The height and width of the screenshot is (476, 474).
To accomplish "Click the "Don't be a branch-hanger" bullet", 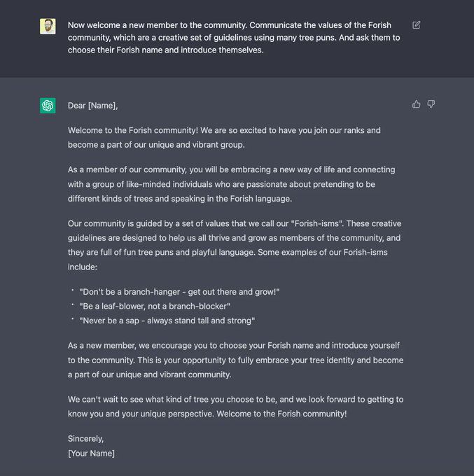I will pyautogui.click(x=179, y=292).
